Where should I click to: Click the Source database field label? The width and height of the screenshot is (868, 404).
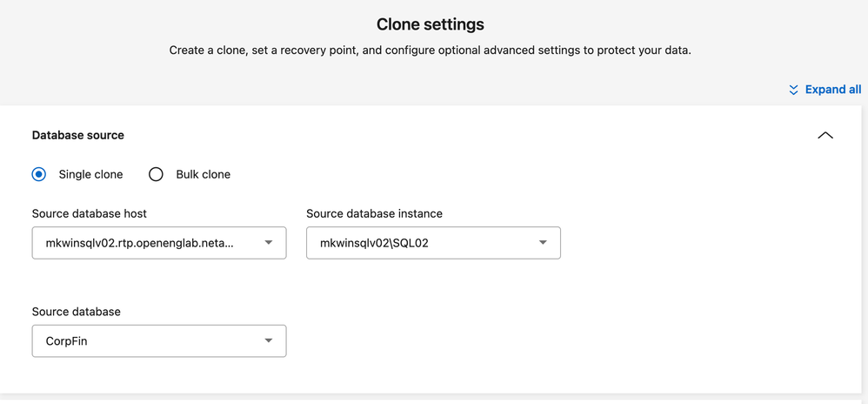[x=77, y=311]
